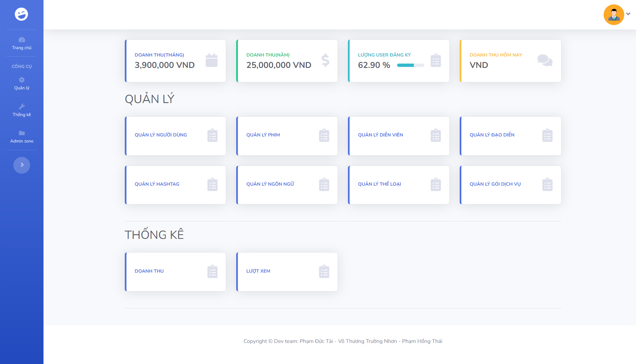Click the clipboard icon for Quản lý gói dịch vụ
636x364 pixels.
(x=547, y=184)
